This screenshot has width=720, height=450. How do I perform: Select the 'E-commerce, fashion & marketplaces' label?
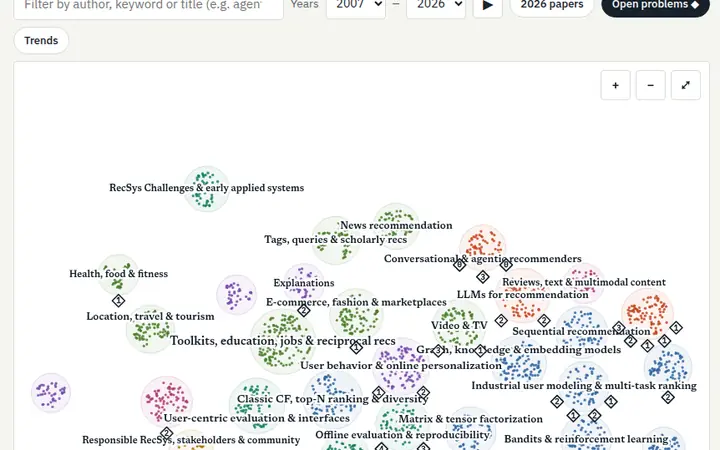tap(356, 302)
